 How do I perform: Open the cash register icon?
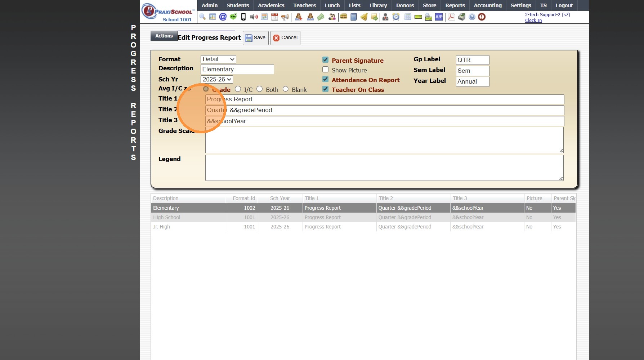pyautogui.click(x=461, y=17)
